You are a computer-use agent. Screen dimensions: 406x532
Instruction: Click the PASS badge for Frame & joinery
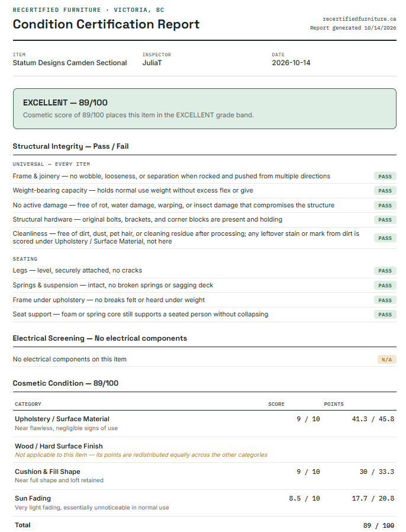[x=385, y=177]
